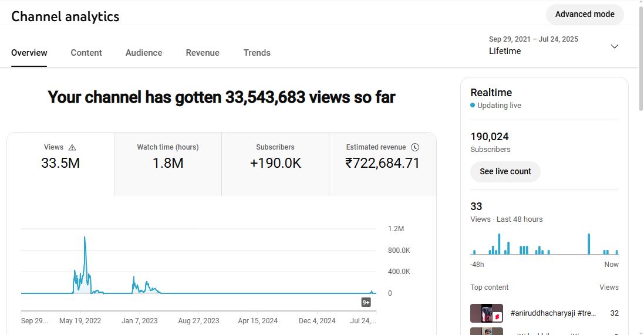Click the Advanced mode button
644x335 pixels.
click(x=584, y=15)
